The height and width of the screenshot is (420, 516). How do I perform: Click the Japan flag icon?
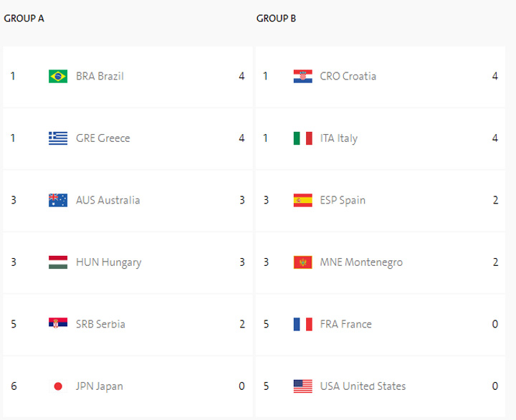[58, 386]
